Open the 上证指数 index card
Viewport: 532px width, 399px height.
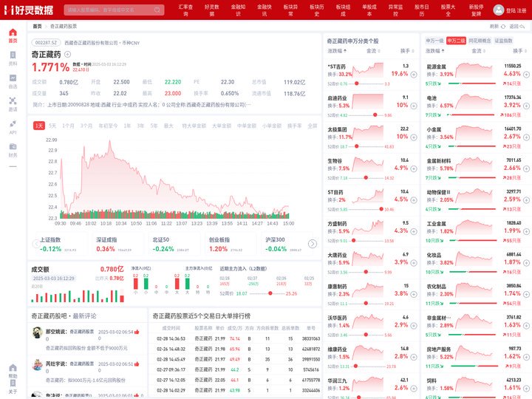61,245
